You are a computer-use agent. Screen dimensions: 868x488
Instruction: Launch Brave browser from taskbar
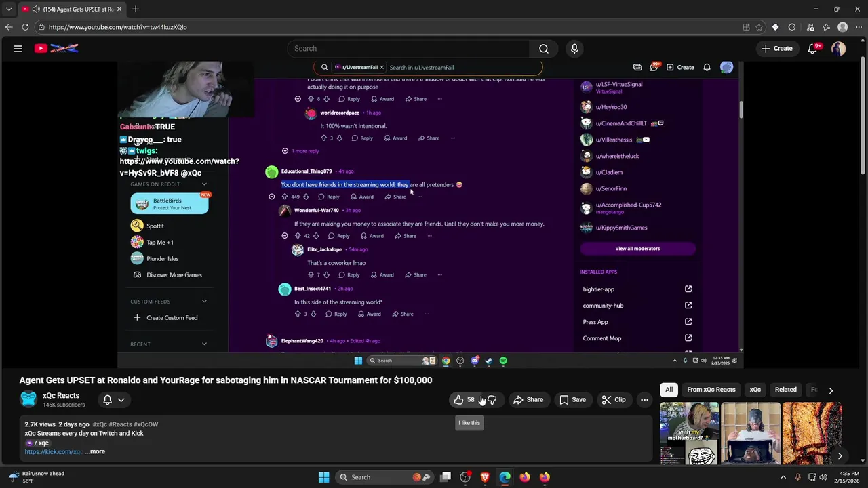(x=485, y=477)
